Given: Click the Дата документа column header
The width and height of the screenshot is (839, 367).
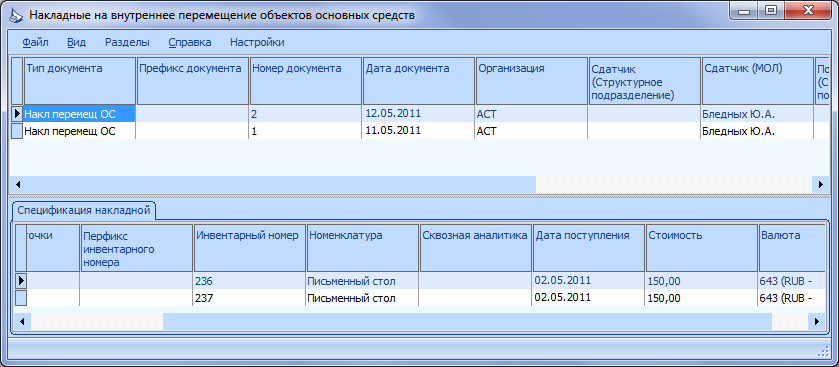Looking at the screenshot, I should tap(418, 81).
